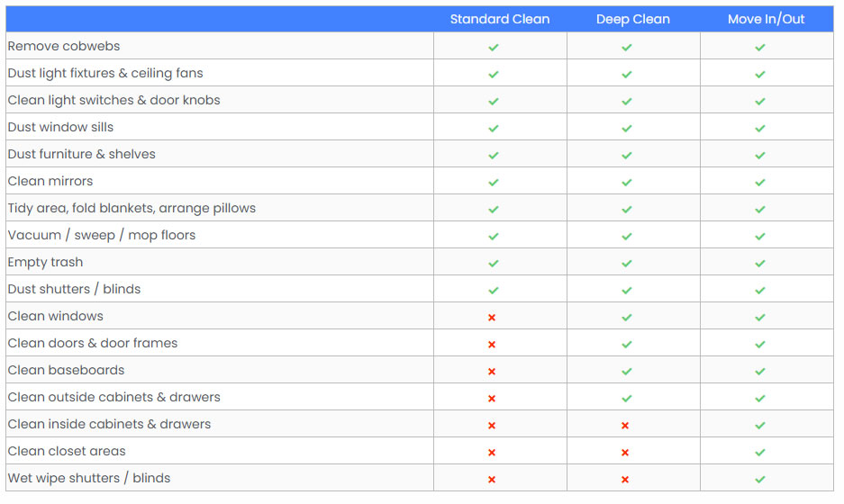Click the Standard Clean column header
This screenshot has width=844, height=504.
[499, 19]
